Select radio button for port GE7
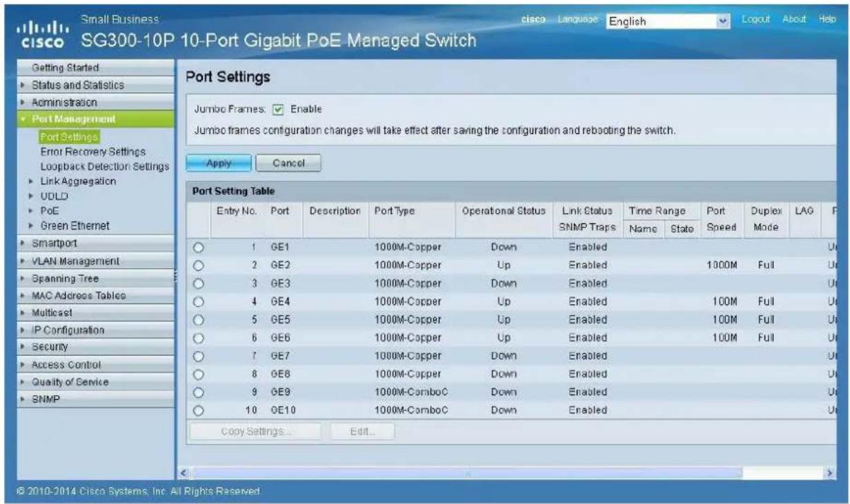Image resolution: width=850 pixels, height=504 pixels. point(199,356)
